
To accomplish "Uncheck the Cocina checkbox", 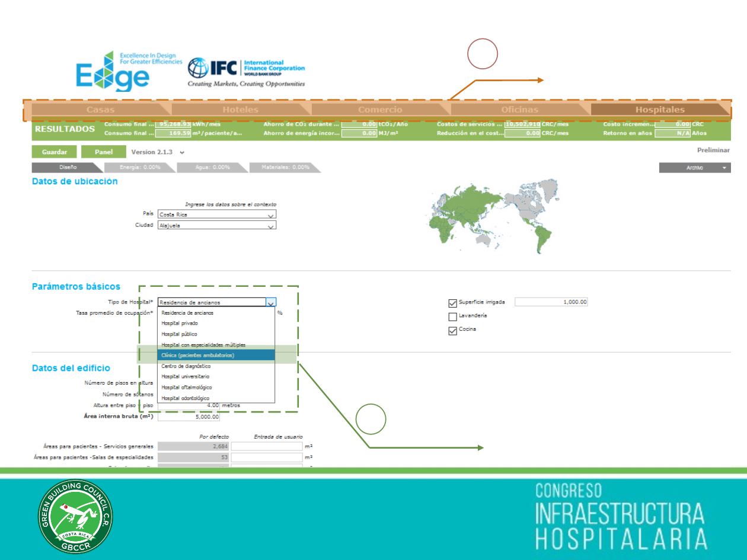I will (x=453, y=331).
